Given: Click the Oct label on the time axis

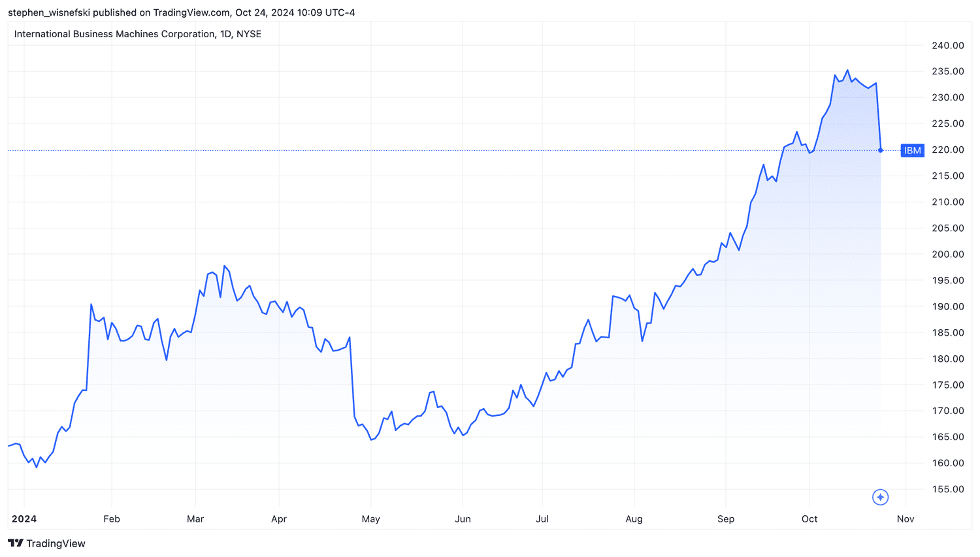Looking at the screenshot, I should click(809, 519).
